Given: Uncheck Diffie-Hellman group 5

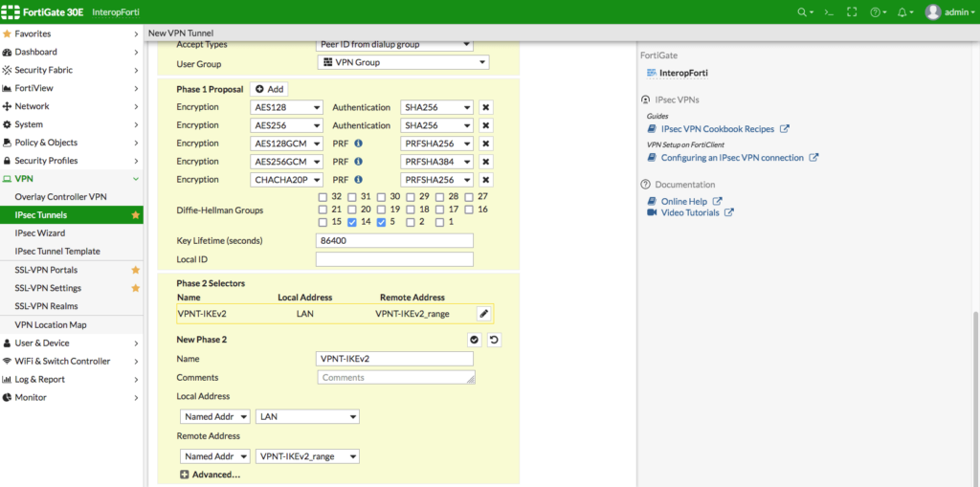Looking at the screenshot, I should (381, 222).
